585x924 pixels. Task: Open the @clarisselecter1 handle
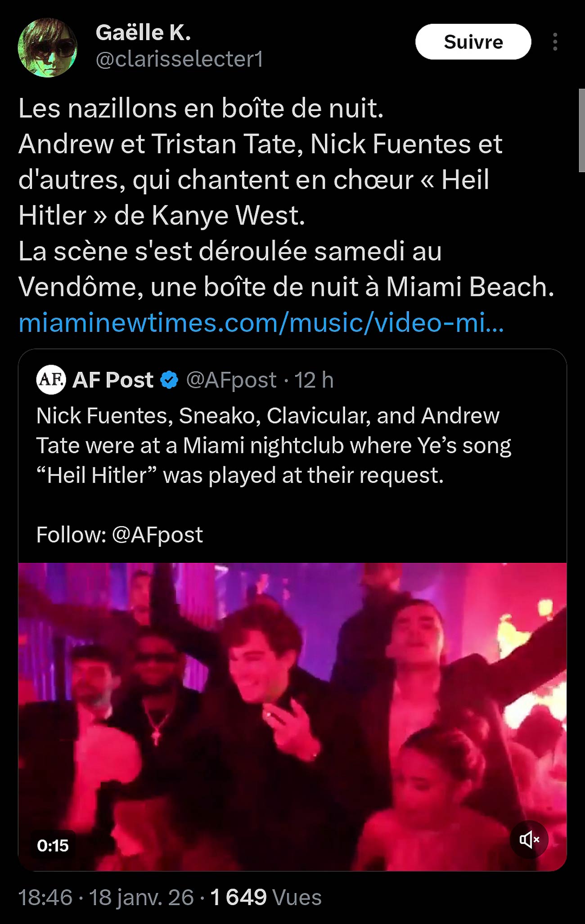180,59
